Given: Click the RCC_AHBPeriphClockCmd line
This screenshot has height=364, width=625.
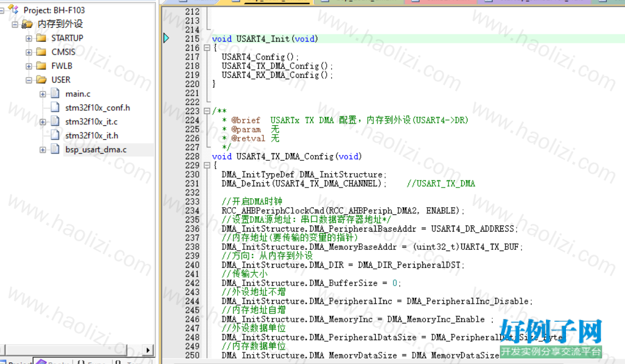Looking at the screenshot, I should pyautogui.click(x=343, y=210).
